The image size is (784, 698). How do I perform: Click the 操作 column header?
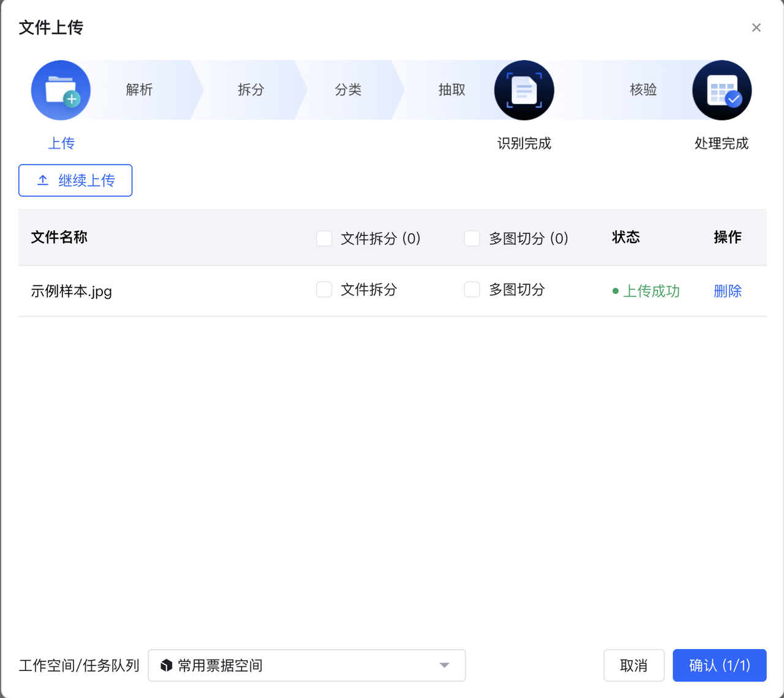click(728, 237)
